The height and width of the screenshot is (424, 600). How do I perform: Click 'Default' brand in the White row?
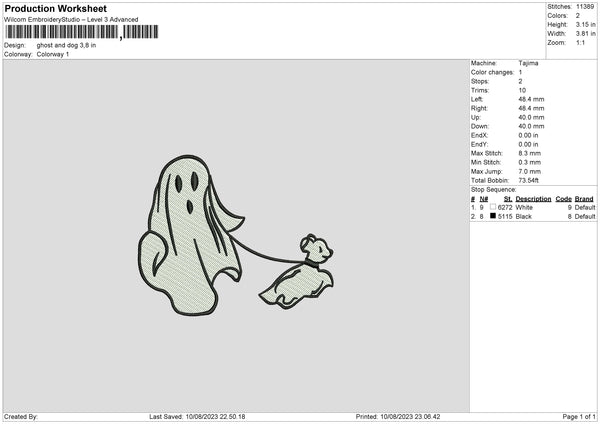click(585, 207)
